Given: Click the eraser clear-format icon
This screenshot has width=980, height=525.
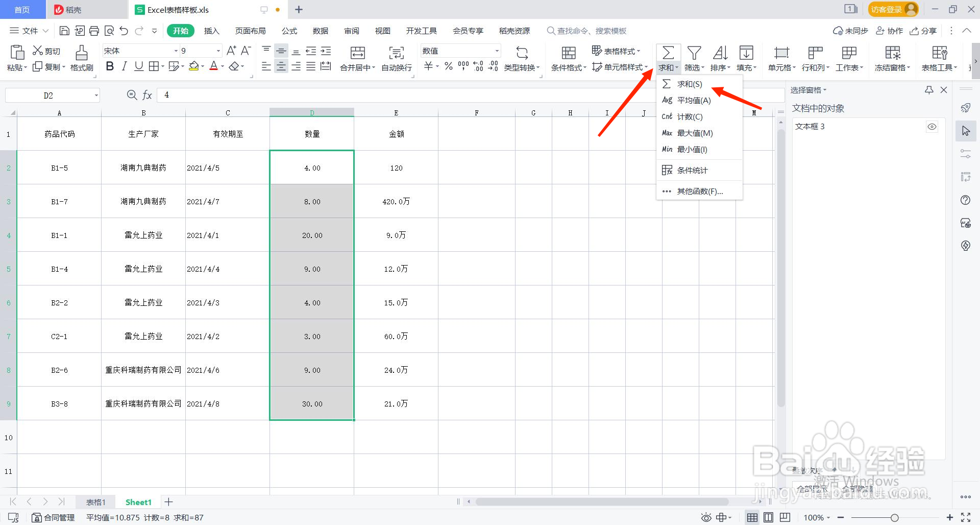Looking at the screenshot, I should 234,66.
